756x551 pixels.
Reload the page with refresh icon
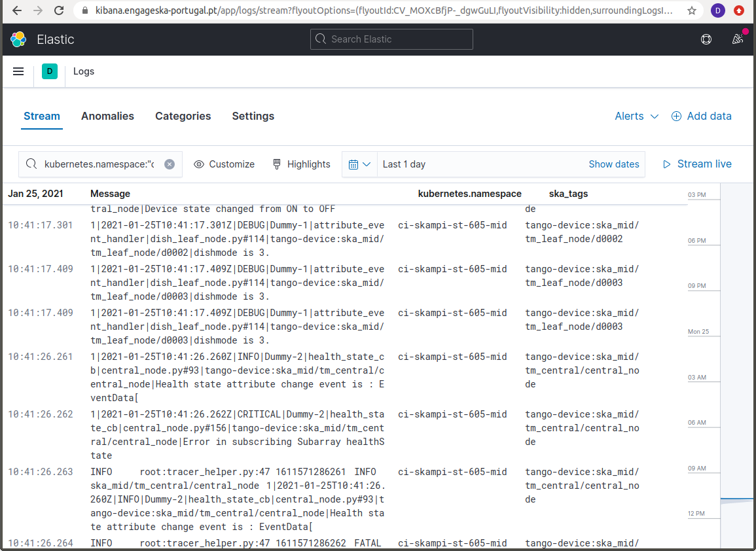pos(59,10)
